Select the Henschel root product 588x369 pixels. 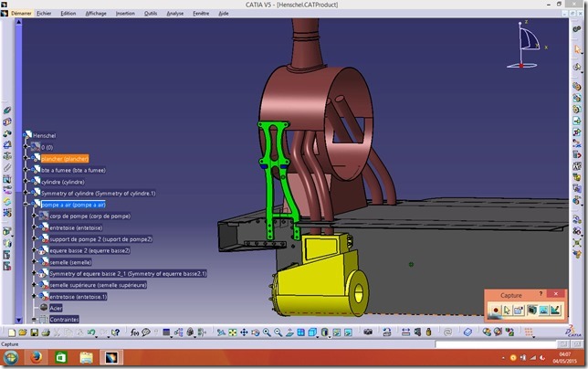(44, 135)
